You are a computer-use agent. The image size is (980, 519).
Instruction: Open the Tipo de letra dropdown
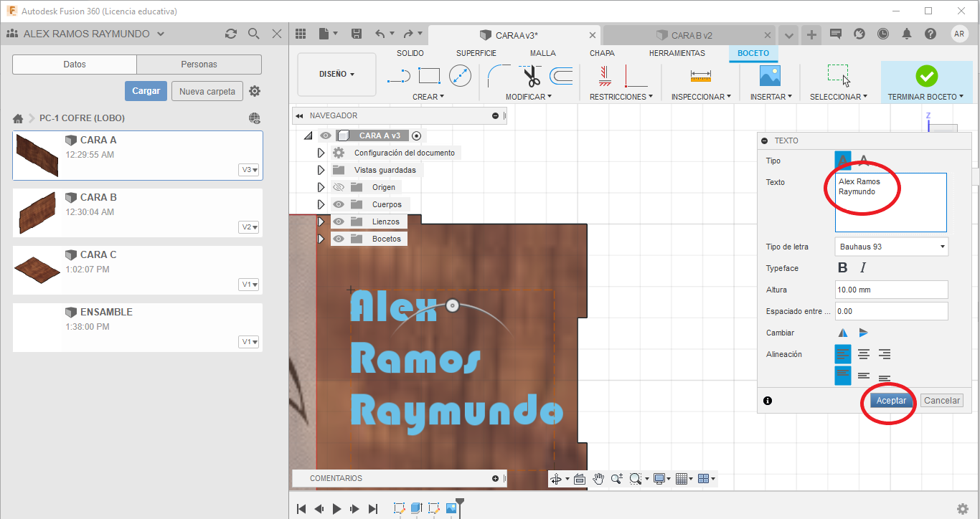point(891,247)
